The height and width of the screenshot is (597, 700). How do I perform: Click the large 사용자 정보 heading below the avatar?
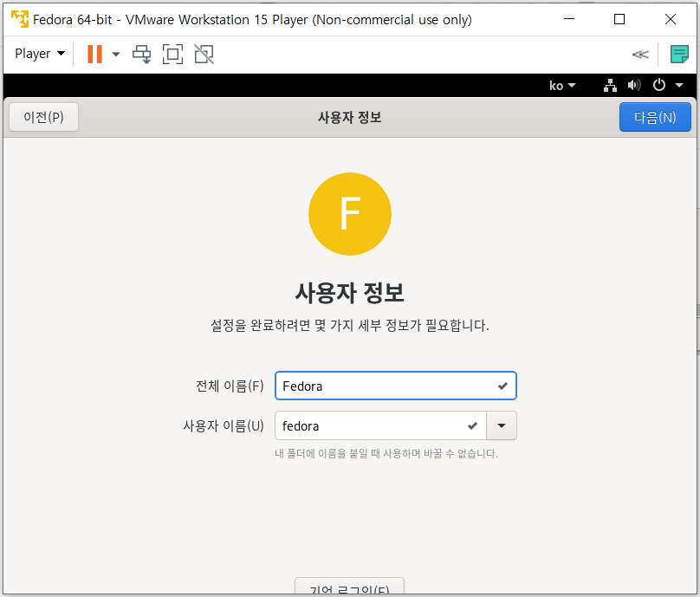[349, 293]
